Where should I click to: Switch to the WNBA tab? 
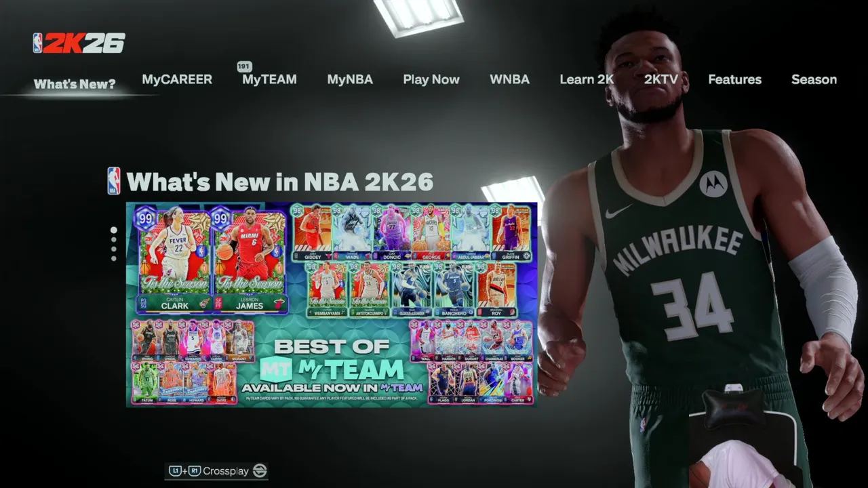509,79
